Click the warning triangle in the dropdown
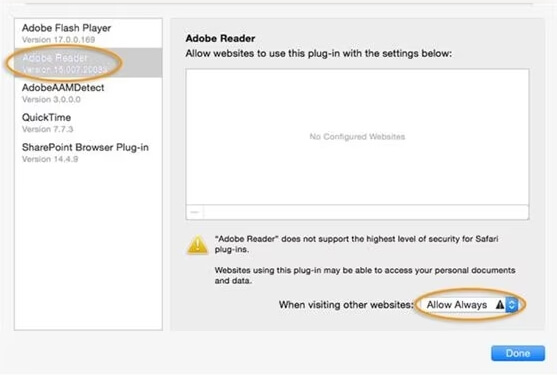Screen dimensions: 557x375 pos(500,305)
